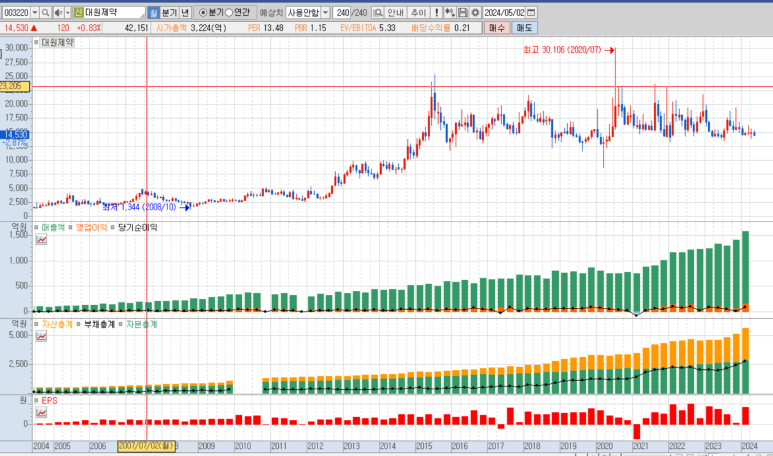Viewport: 773px width, 456px height.
Task: Click the 매도 sell button
Action: 524,28
